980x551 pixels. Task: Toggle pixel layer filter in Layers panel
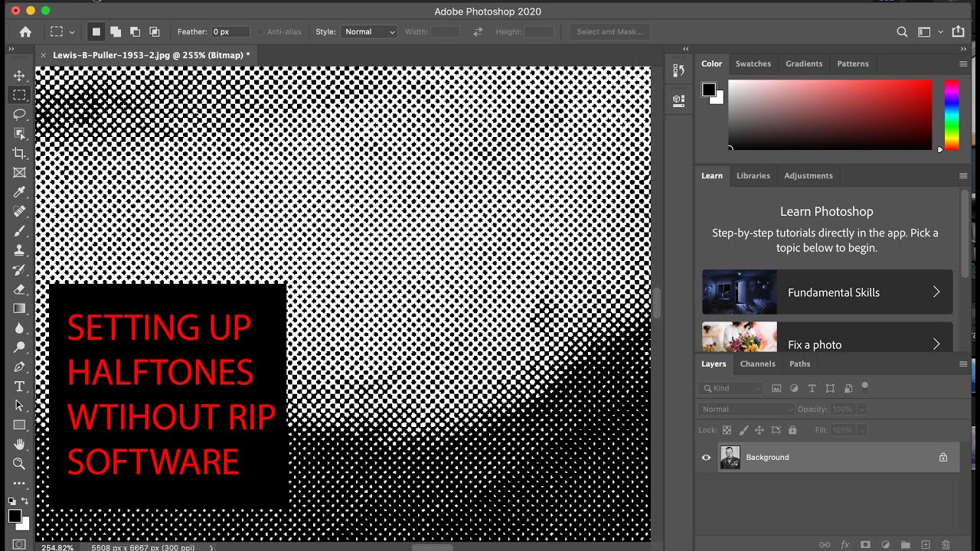776,388
